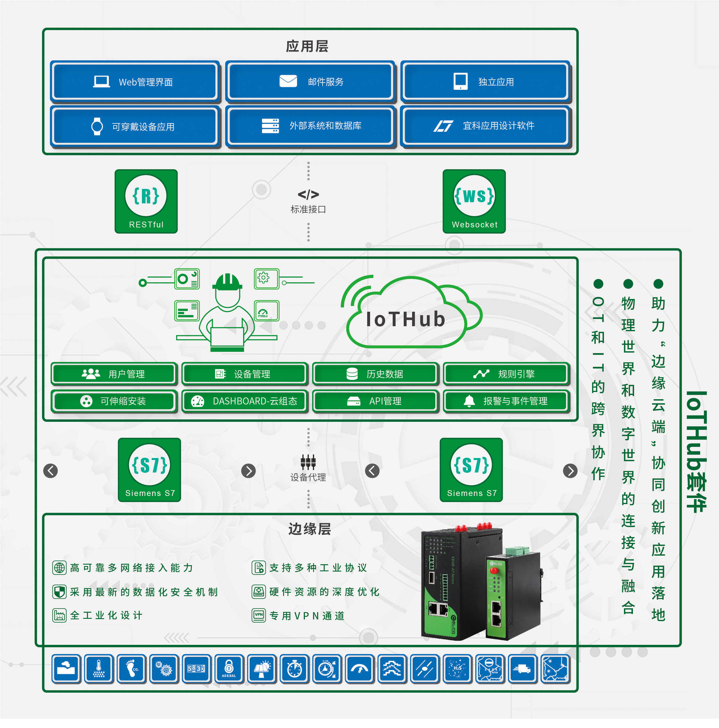Click the Websocket {ws} icon
Image resolution: width=719 pixels, height=728 pixels.
pyautogui.click(x=474, y=202)
